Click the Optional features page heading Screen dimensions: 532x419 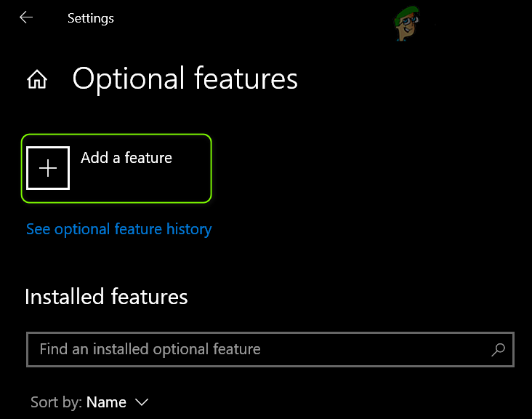tap(185, 79)
